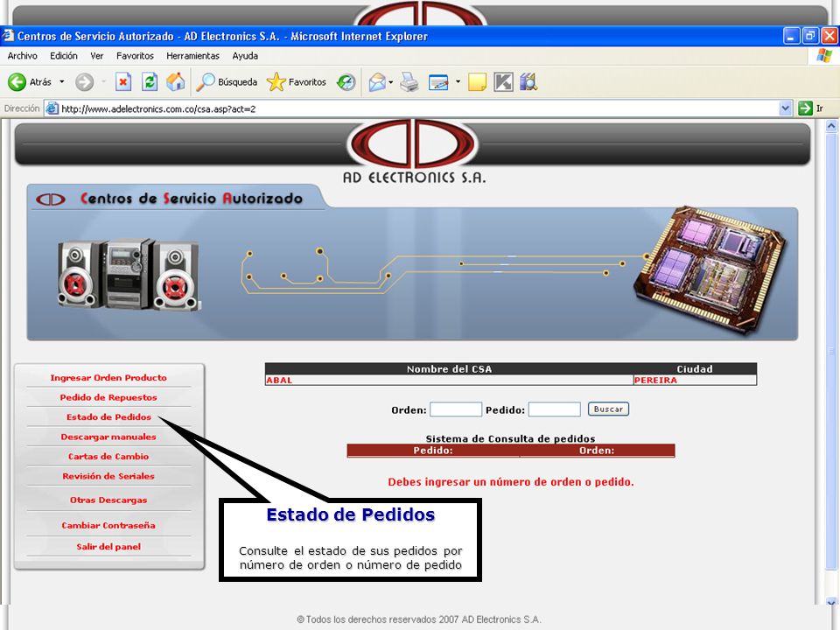
Task: Open the Mail dropdown arrow
Action: (390, 82)
